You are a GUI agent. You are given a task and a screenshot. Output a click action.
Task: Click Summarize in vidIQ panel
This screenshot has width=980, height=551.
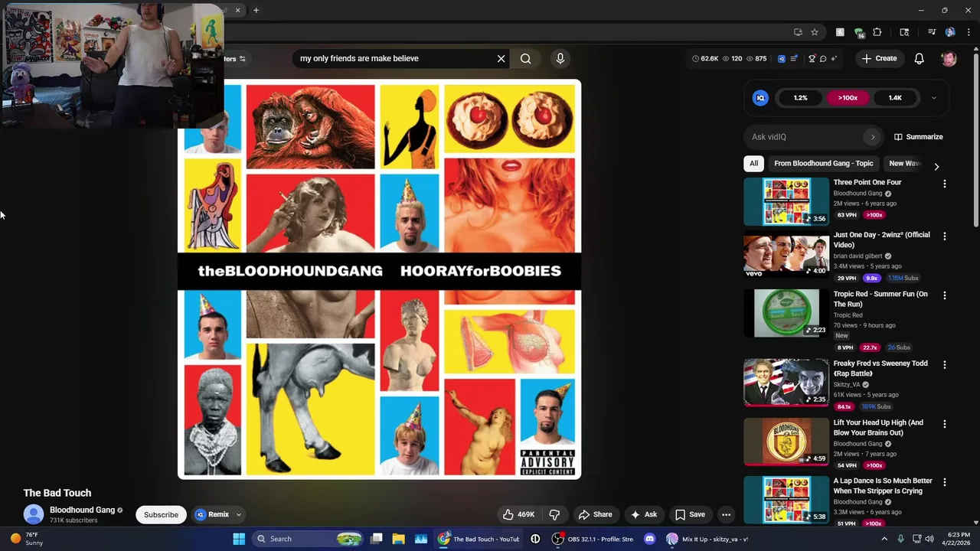click(918, 137)
